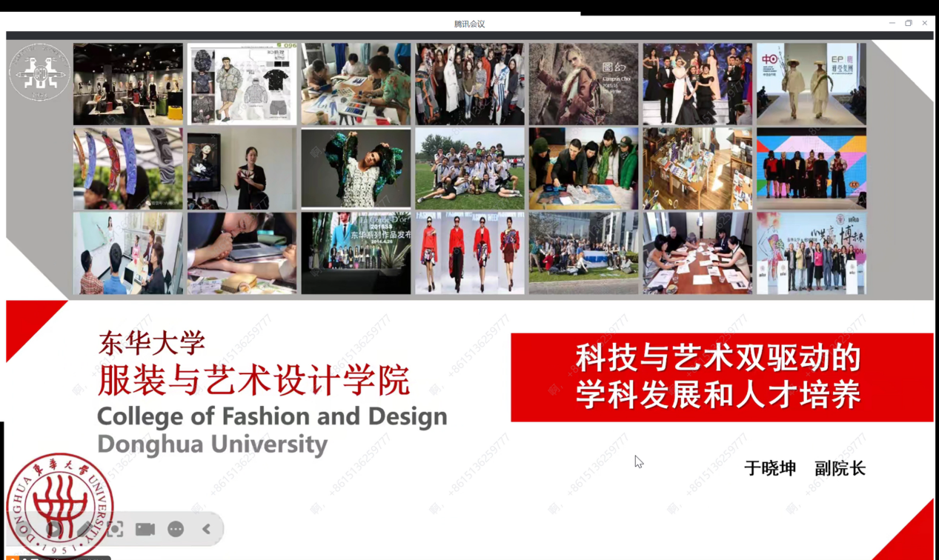The height and width of the screenshot is (560, 939).
Task: Restore down the 腾讯会议 window
Action: click(909, 23)
